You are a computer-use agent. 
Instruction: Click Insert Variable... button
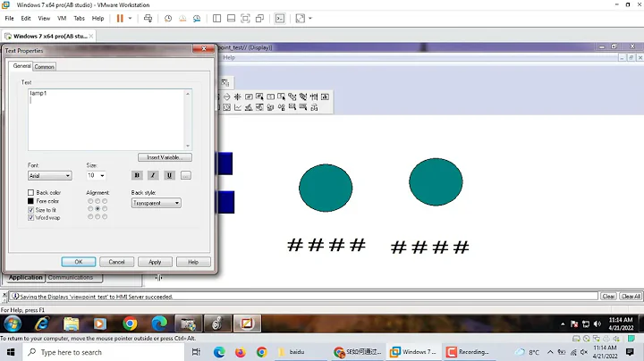(x=165, y=157)
